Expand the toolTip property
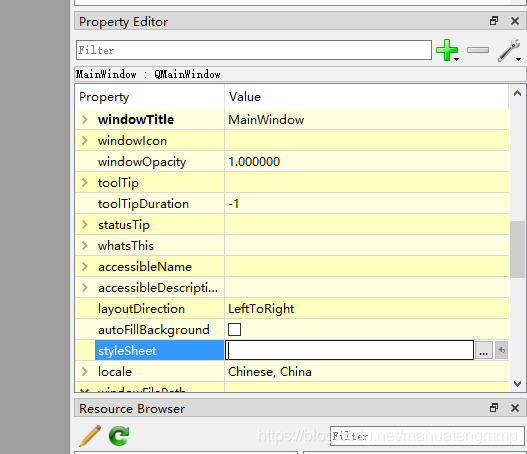This screenshot has width=527, height=454. tap(85, 182)
